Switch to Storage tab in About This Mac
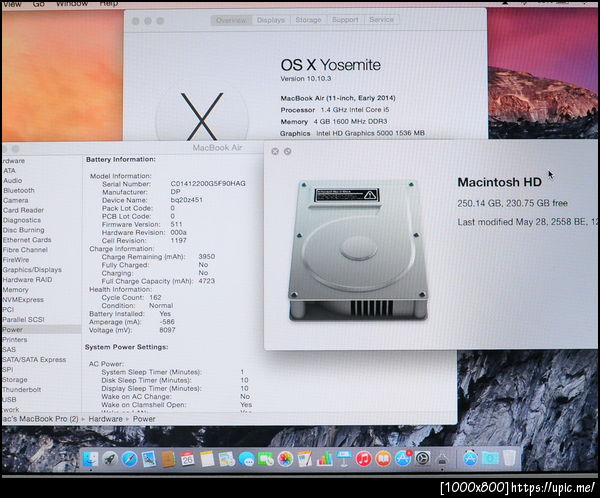Image resolution: width=600 pixels, height=498 pixels. [x=308, y=20]
